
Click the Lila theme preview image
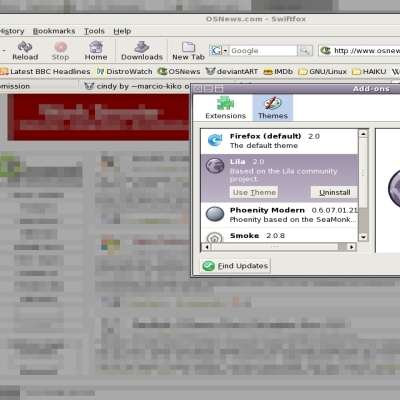click(x=393, y=188)
